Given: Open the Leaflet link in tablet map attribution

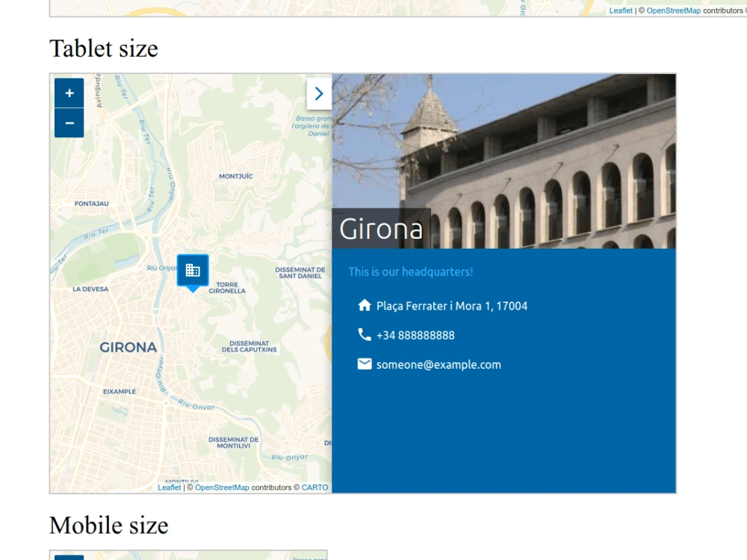Looking at the screenshot, I should tap(169, 488).
